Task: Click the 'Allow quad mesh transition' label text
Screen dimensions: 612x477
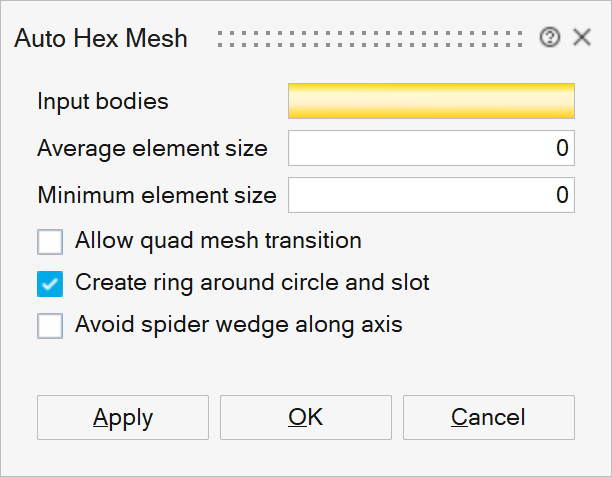Action: pyautogui.click(x=218, y=241)
